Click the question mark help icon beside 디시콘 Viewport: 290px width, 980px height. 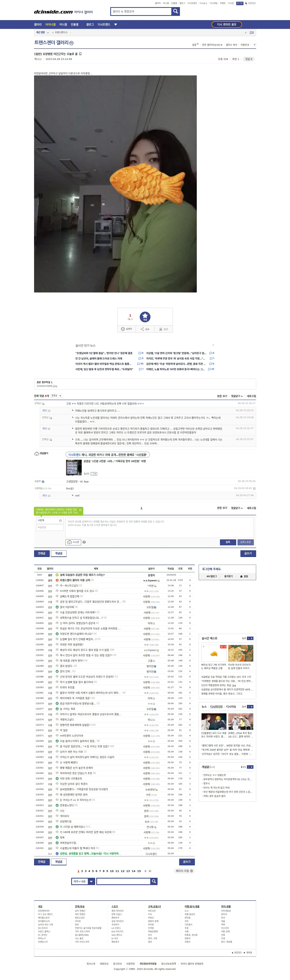click(84, 542)
